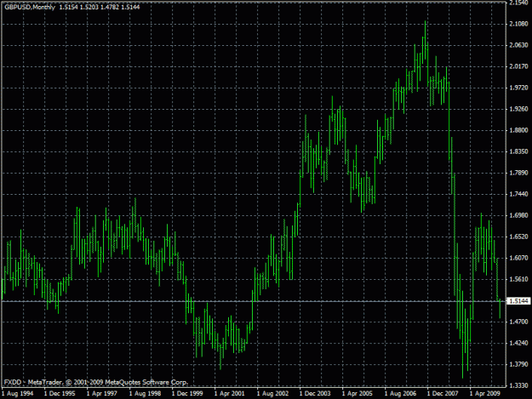Screen dimensions: 532x399
Task: Select the 1.3790 price level label
Action: pos(518,364)
